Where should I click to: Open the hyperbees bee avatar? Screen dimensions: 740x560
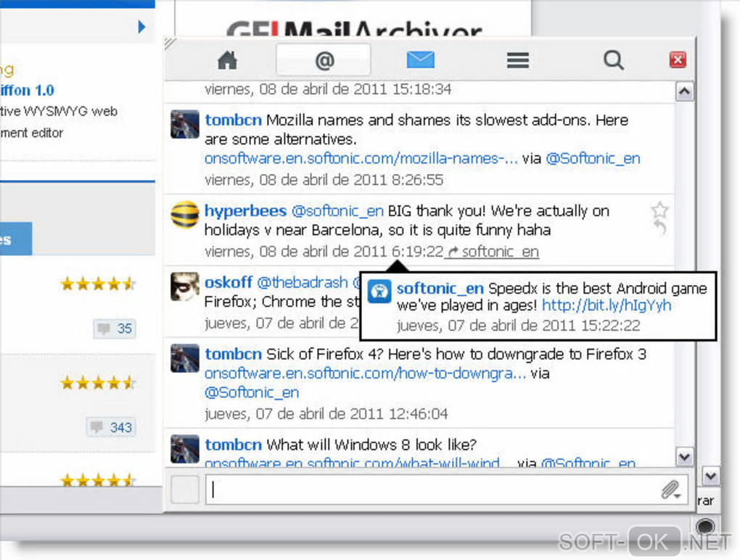184,215
